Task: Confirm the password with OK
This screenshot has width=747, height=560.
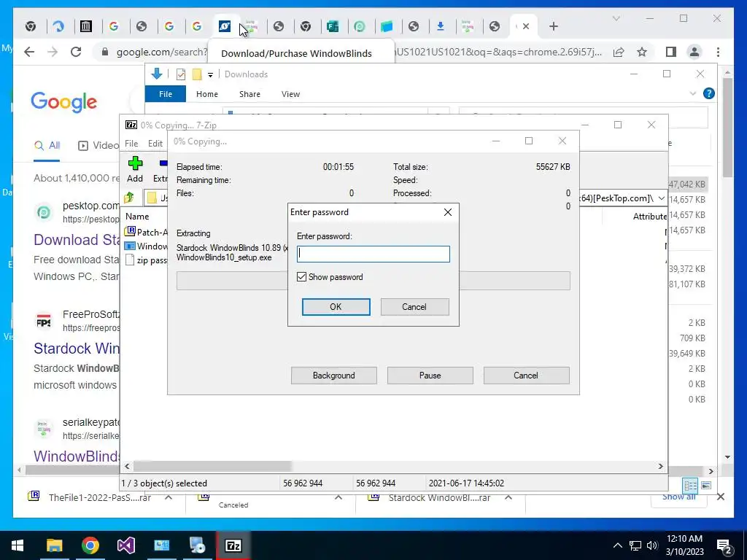Action: point(336,307)
